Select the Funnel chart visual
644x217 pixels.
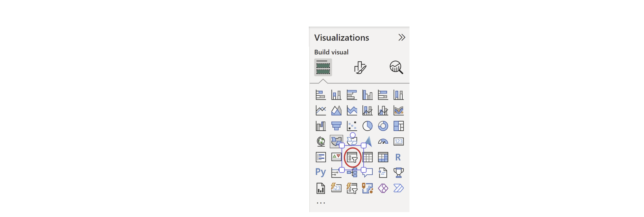(x=336, y=126)
